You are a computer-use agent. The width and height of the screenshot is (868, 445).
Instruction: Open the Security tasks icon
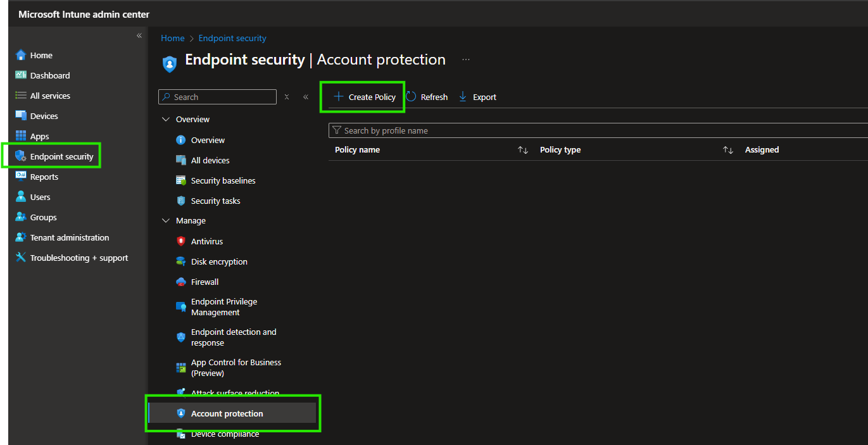(180, 201)
